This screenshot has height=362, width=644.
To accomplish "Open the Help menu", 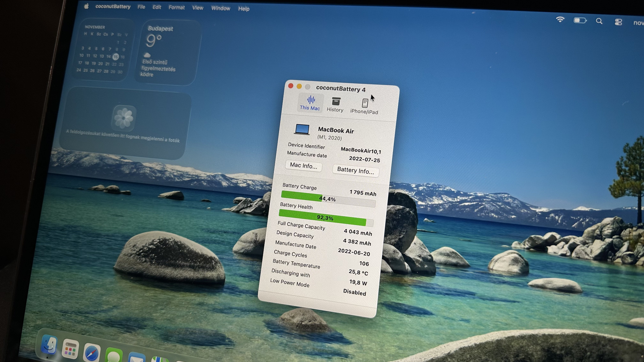I will pyautogui.click(x=243, y=9).
